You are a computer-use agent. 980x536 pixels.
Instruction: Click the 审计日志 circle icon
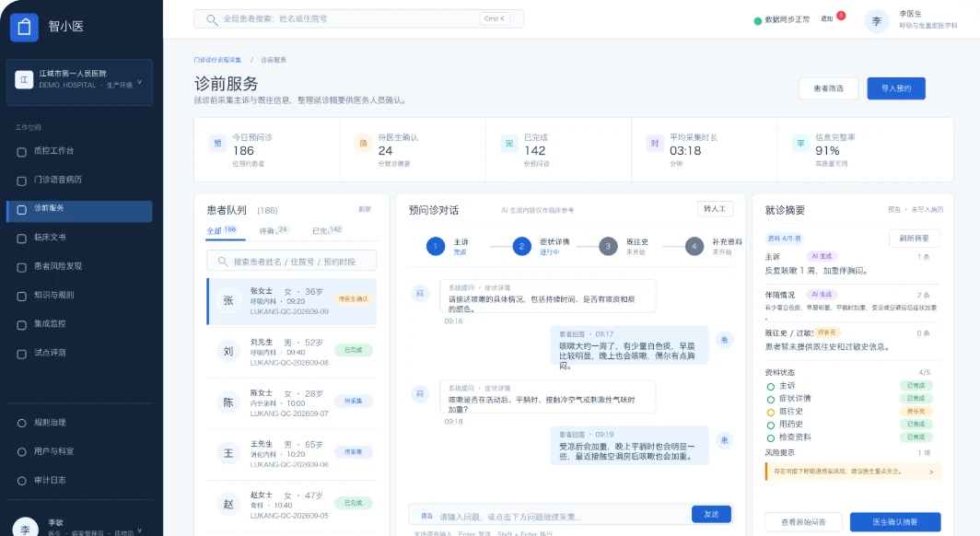[x=21, y=481]
